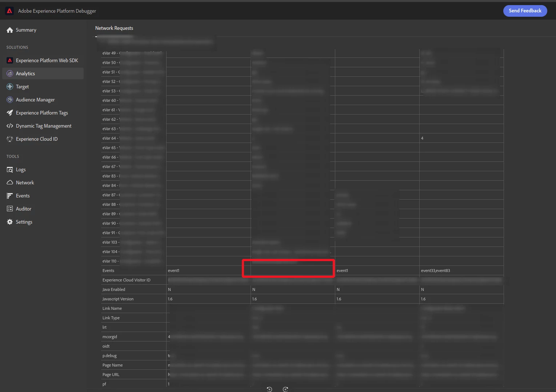
Task: Click the value 4 in eVar 64 row
Action: click(422, 138)
